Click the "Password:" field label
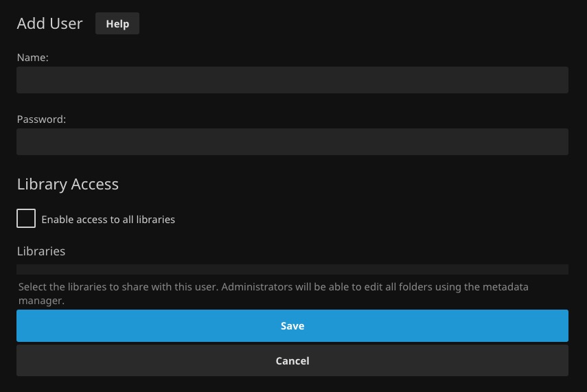 click(x=41, y=119)
